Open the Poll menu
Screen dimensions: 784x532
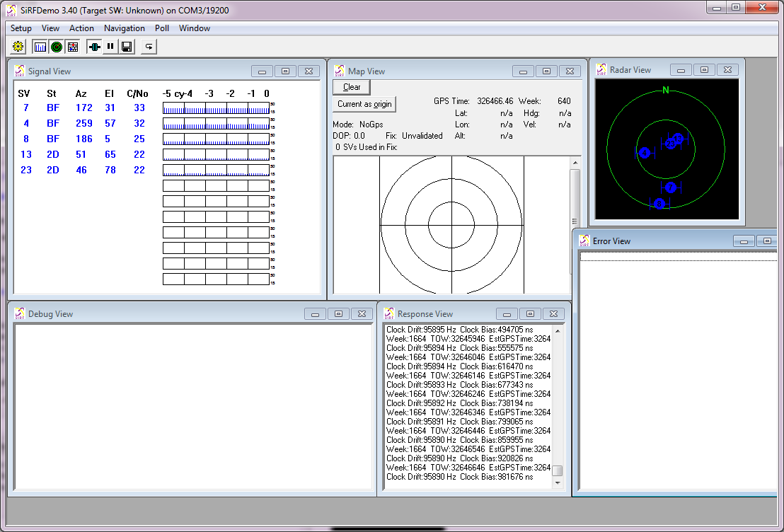coord(162,28)
